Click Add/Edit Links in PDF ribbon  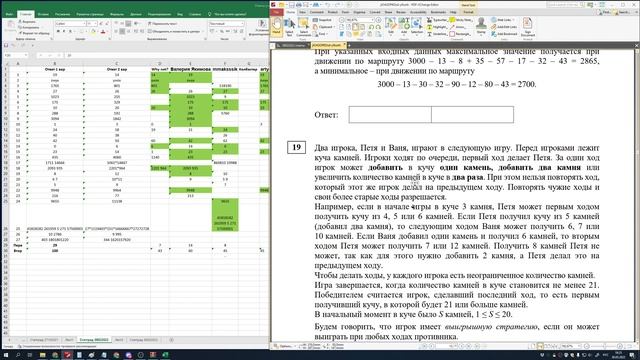[x=504, y=27]
